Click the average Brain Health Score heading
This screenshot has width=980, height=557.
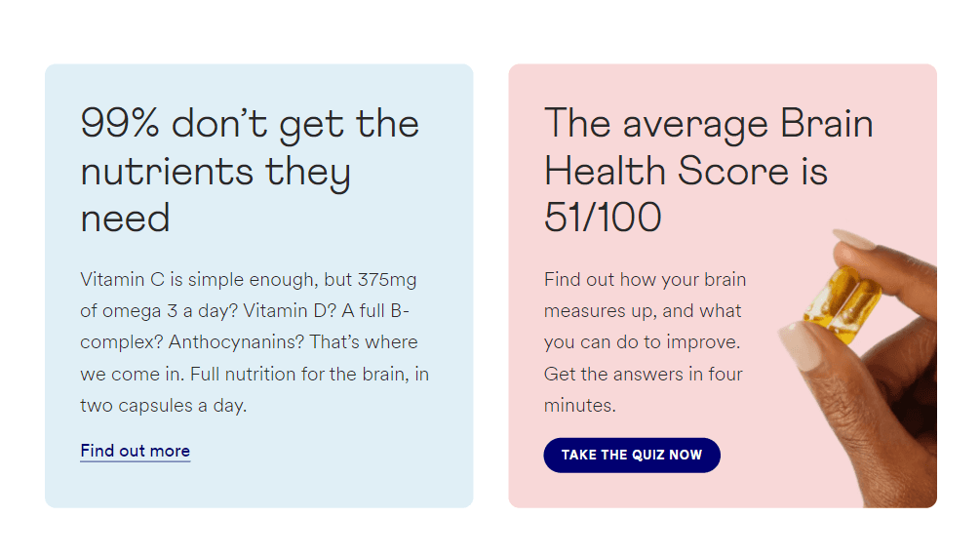(x=709, y=170)
